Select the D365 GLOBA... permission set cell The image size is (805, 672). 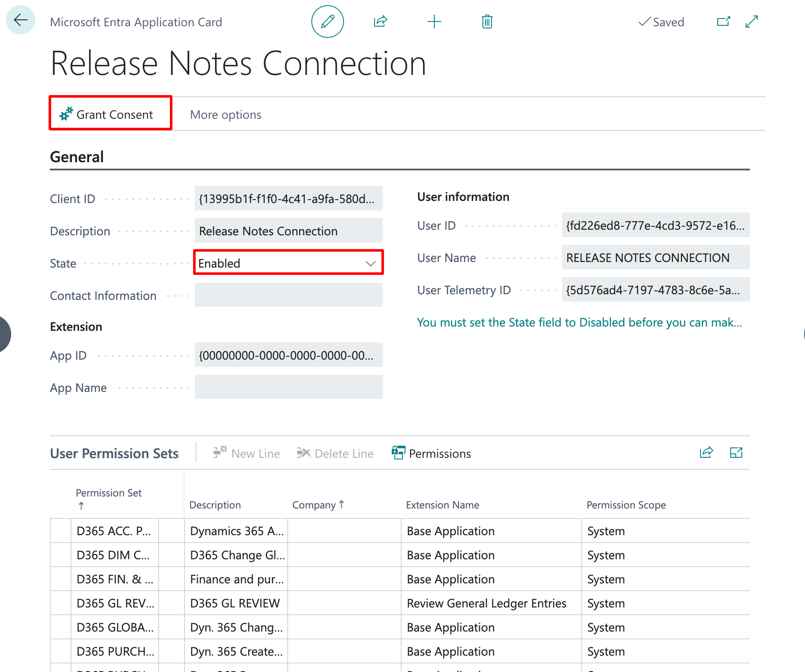[x=115, y=627]
